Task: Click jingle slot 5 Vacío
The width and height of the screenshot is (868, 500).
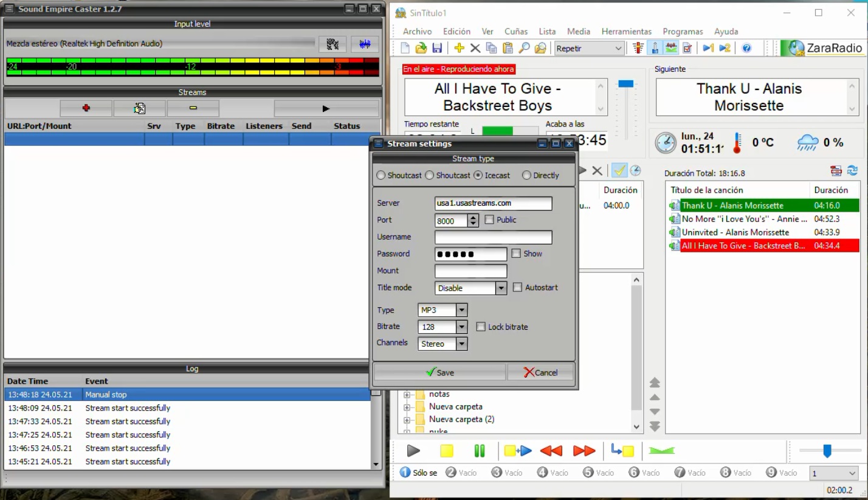Action: tap(599, 473)
